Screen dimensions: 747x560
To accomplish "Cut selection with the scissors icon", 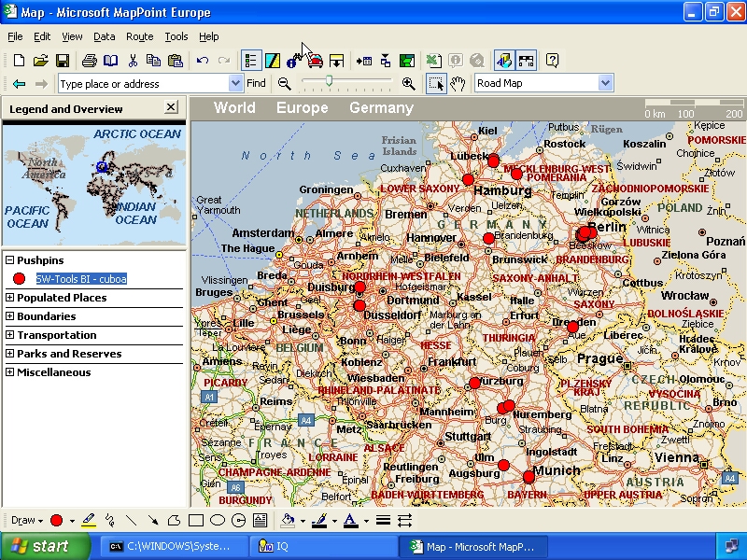I will pyautogui.click(x=133, y=61).
